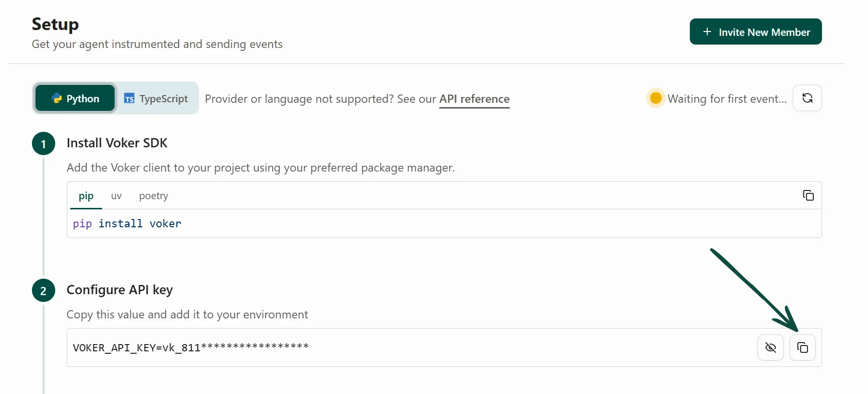Viewport: 868px width, 394px height.
Task: Click the 'Waiting for first event...' status text
Action: (x=727, y=99)
